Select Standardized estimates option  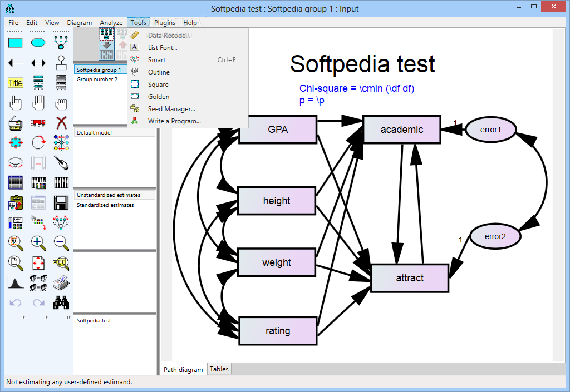[105, 205]
